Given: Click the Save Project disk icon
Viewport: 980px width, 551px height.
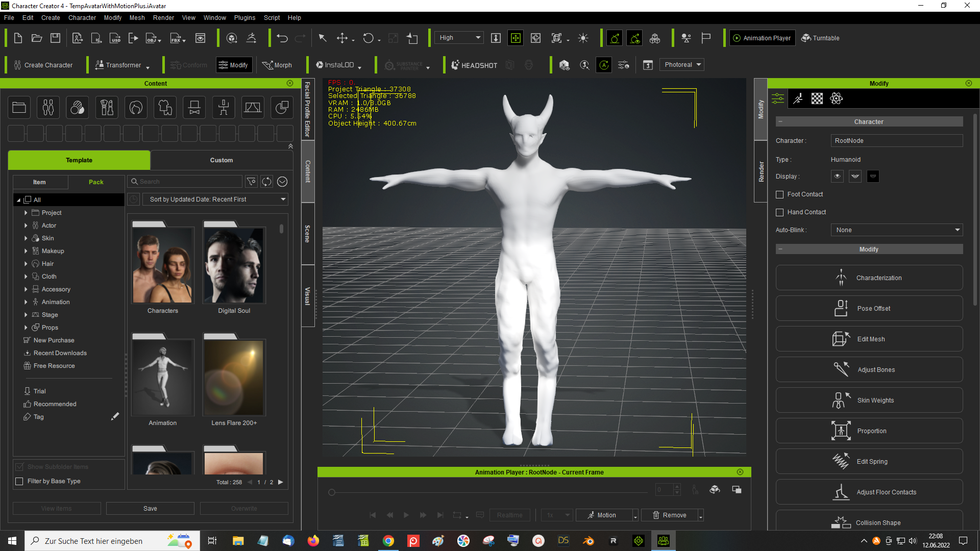Looking at the screenshot, I should click(x=56, y=38).
